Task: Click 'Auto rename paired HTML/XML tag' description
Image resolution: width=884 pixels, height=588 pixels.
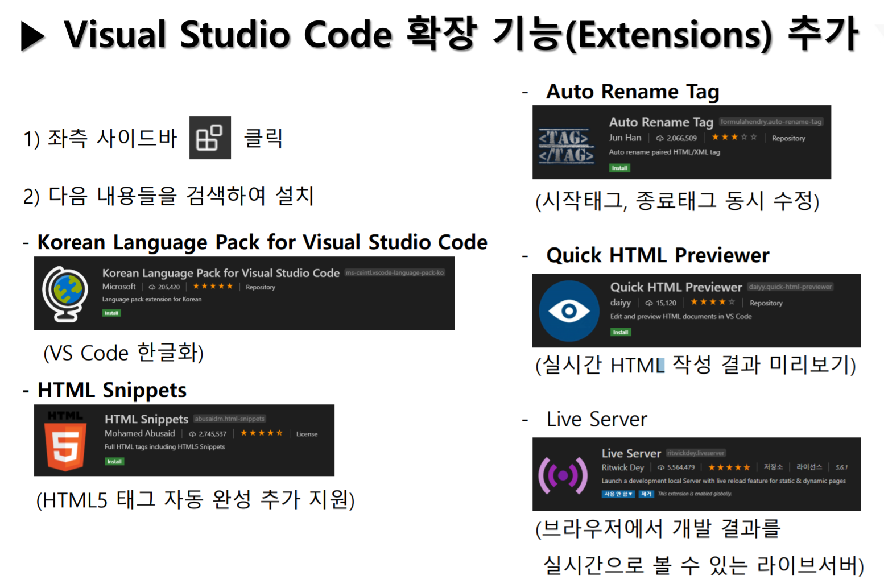Action: (x=664, y=152)
